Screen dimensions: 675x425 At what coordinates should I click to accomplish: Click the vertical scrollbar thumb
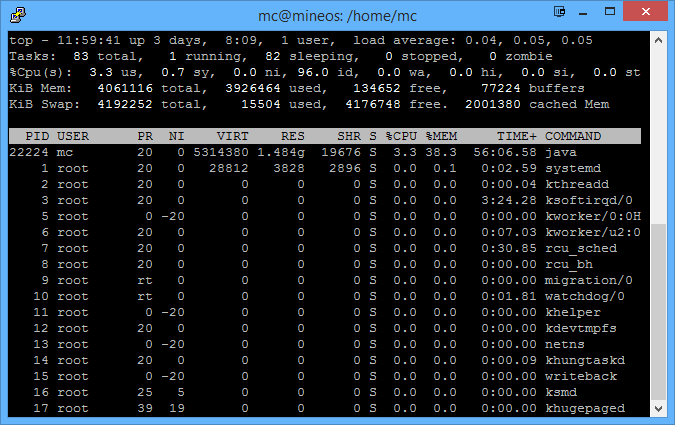click(657, 310)
